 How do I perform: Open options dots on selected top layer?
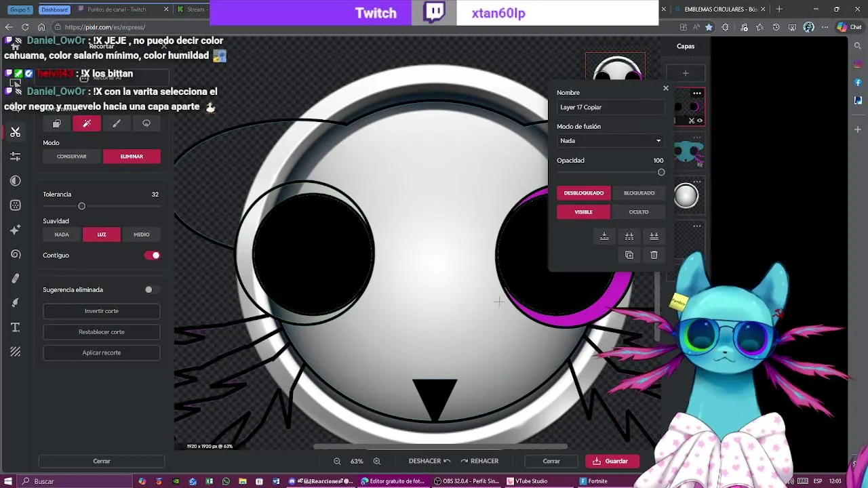click(x=697, y=93)
